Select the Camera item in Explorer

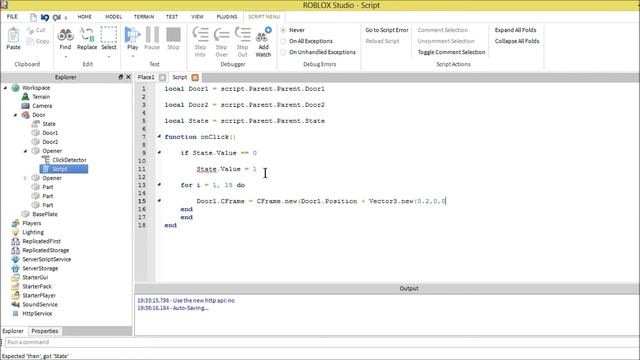[42, 106]
